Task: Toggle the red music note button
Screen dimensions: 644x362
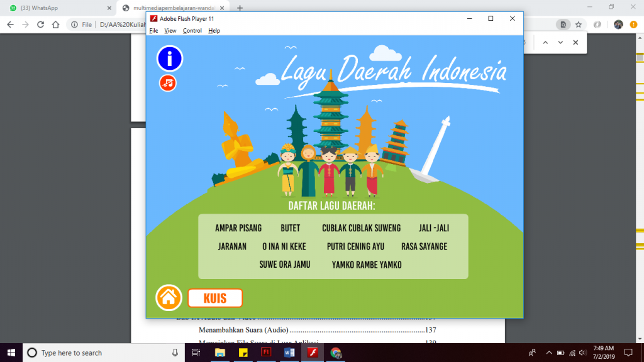Action: [167, 83]
